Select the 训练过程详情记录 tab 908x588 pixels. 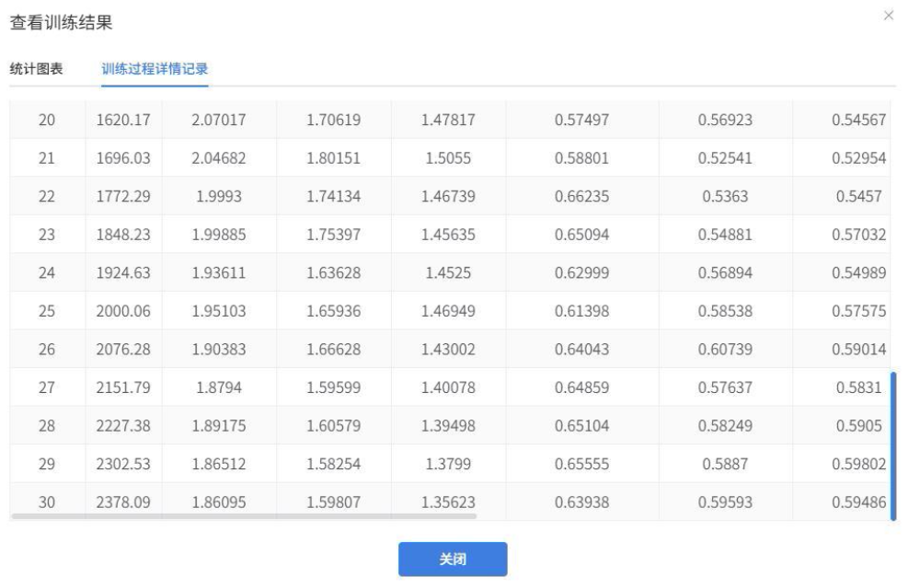click(x=155, y=69)
